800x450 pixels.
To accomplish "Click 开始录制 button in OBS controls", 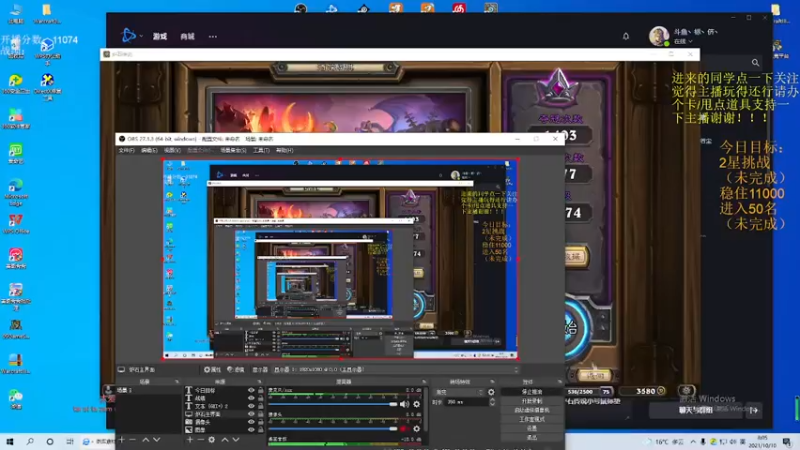I will pos(532,401).
